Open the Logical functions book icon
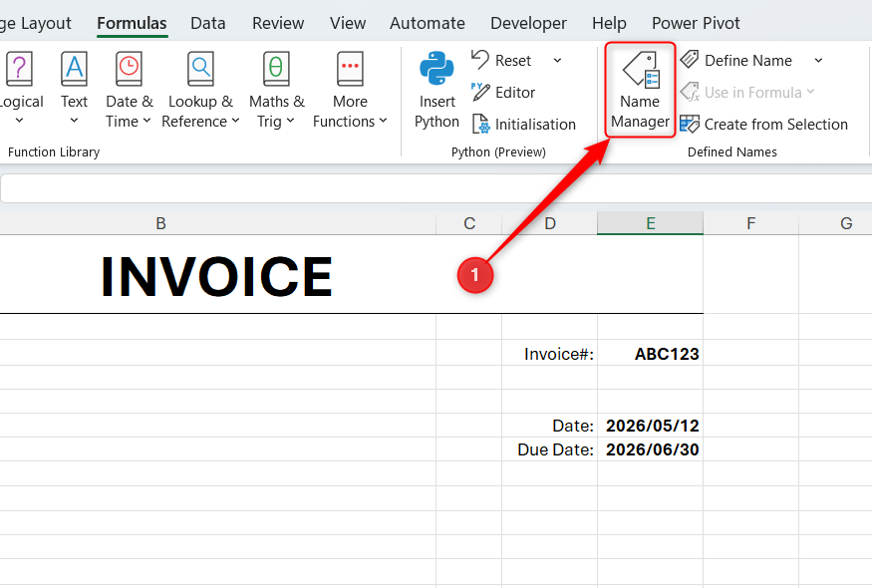Viewport: 872px width, 588px height. (x=20, y=69)
